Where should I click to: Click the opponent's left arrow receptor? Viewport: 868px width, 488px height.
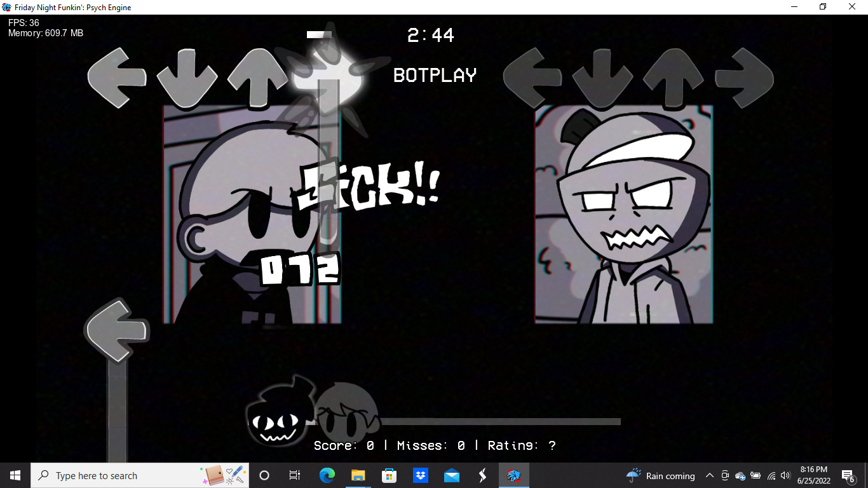click(118, 78)
